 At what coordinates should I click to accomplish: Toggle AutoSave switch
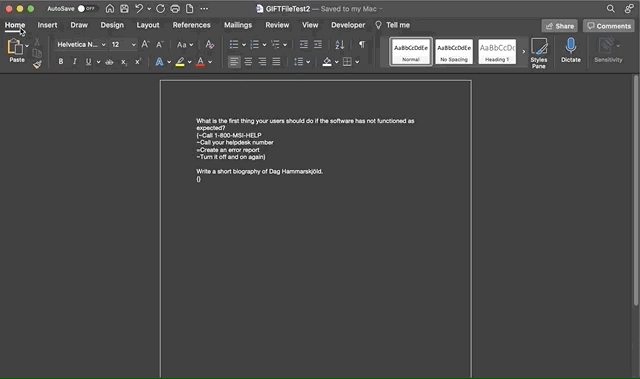[x=87, y=9]
